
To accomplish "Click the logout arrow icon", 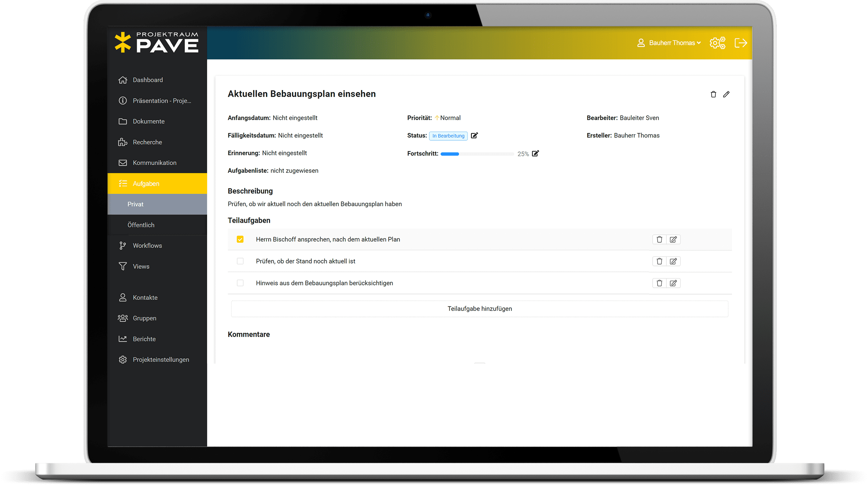I will tap(741, 43).
